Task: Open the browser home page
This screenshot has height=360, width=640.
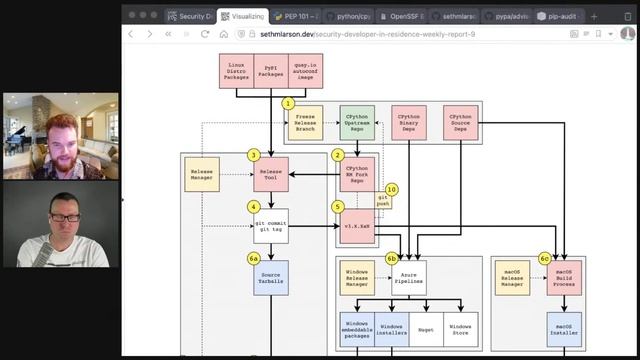Action: pos(224,34)
